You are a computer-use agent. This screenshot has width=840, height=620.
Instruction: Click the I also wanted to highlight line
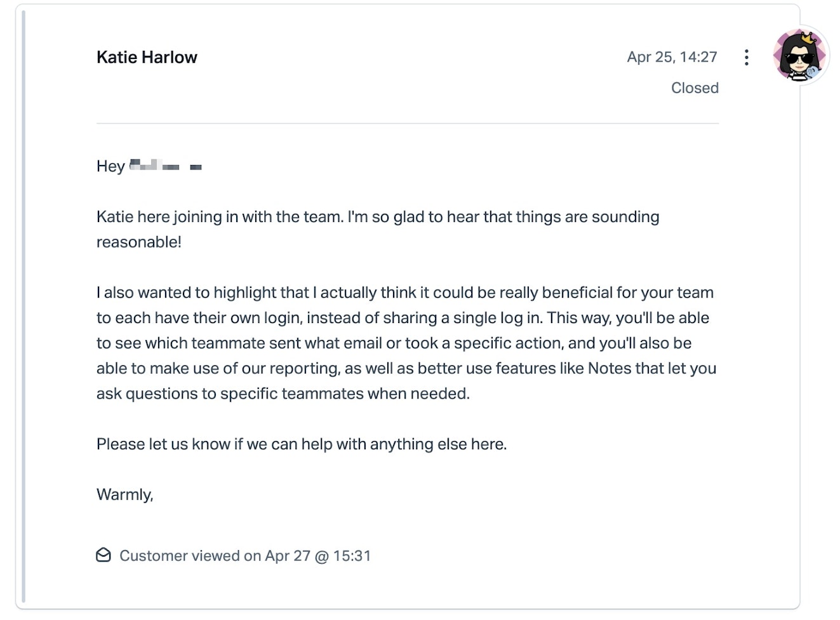(404, 293)
